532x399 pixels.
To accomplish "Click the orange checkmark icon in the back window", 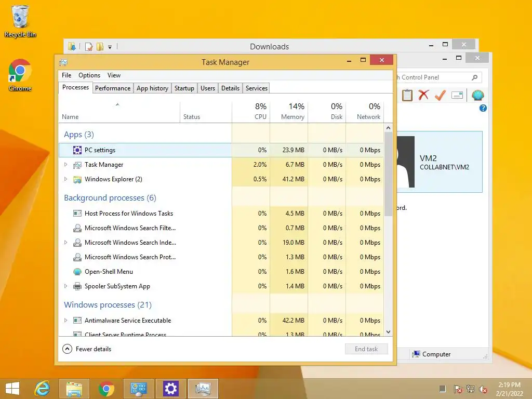I will click(x=440, y=96).
